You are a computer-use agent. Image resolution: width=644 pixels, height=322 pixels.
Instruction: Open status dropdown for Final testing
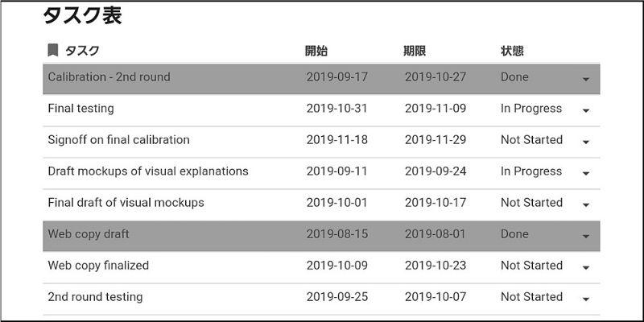586,110
